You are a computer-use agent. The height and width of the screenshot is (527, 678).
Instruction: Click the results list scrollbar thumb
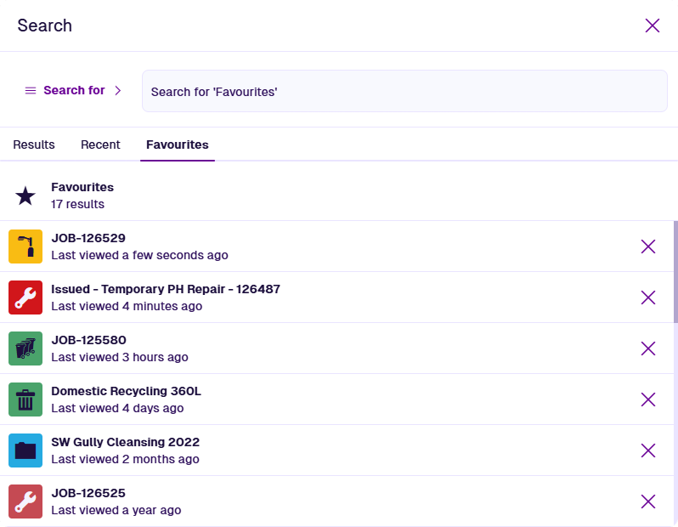pos(675,271)
